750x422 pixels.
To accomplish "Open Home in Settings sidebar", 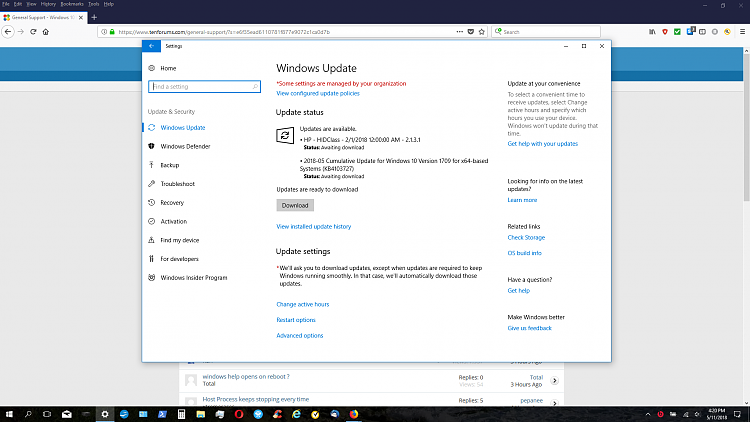I will point(168,68).
